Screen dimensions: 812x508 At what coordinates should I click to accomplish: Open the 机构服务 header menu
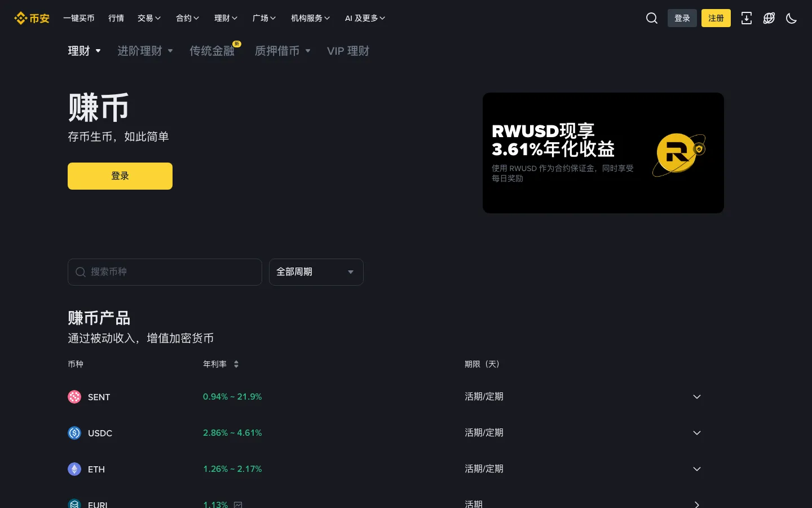point(311,18)
